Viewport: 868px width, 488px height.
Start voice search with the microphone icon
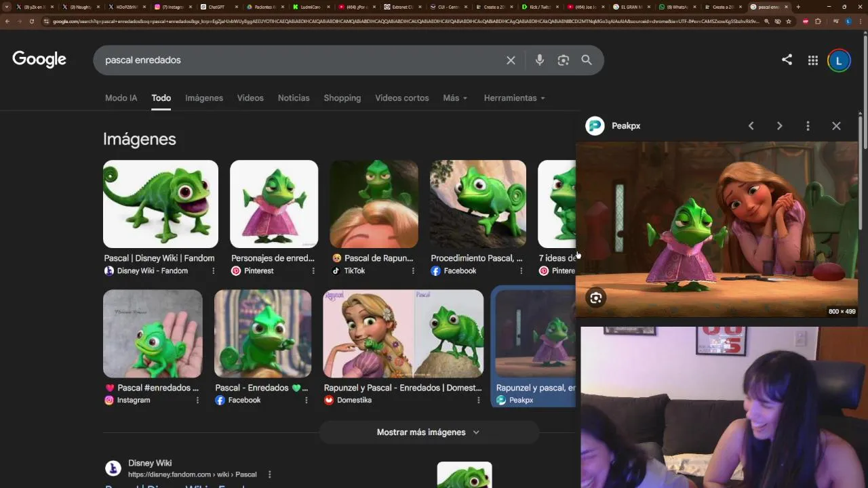[x=539, y=60]
